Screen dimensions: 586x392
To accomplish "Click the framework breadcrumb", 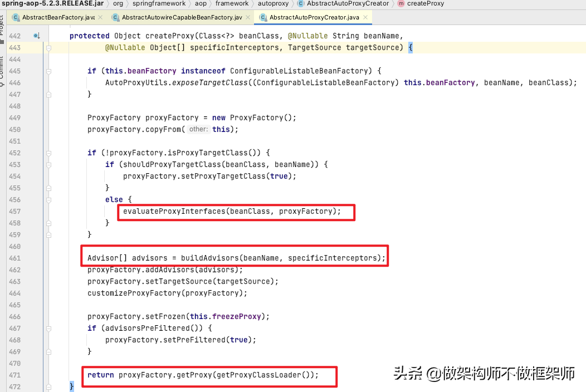I will 232,3.
